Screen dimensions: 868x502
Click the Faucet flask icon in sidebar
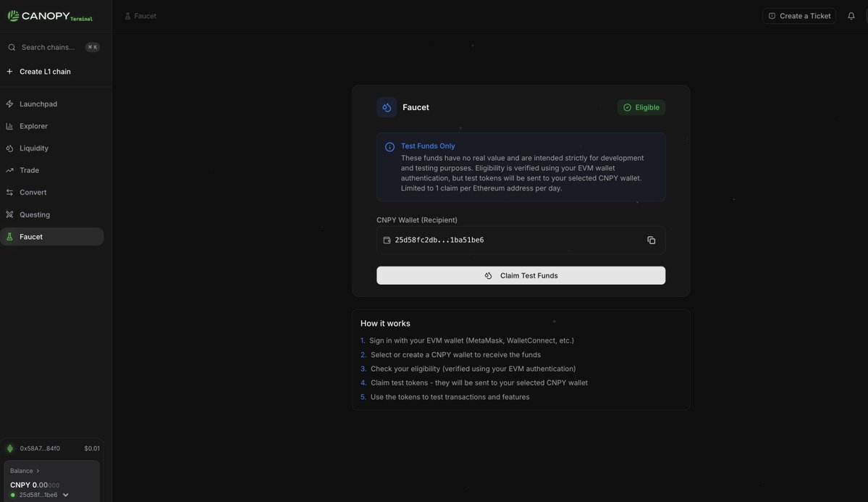tap(9, 237)
